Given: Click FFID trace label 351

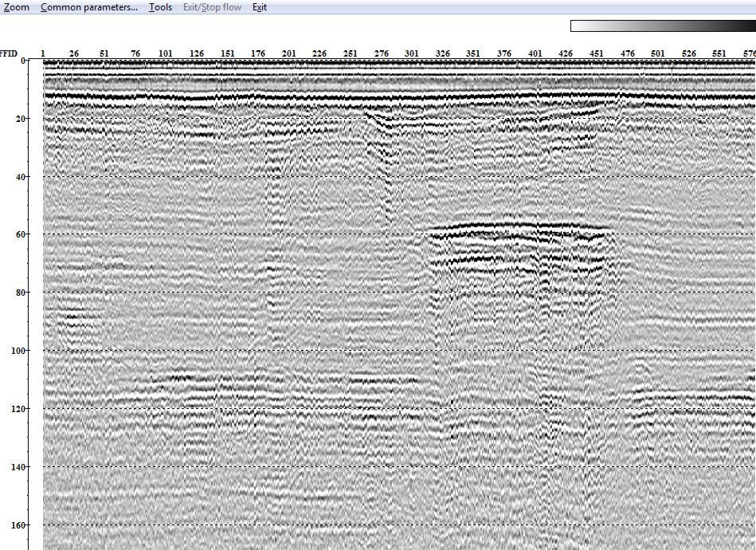Looking at the screenshot, I should [x=473, y=53].
